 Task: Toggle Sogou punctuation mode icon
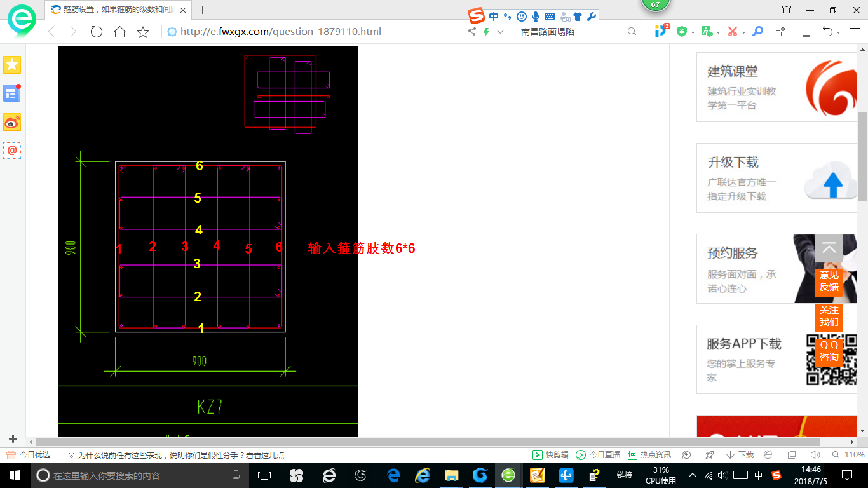tap(507, 17)
